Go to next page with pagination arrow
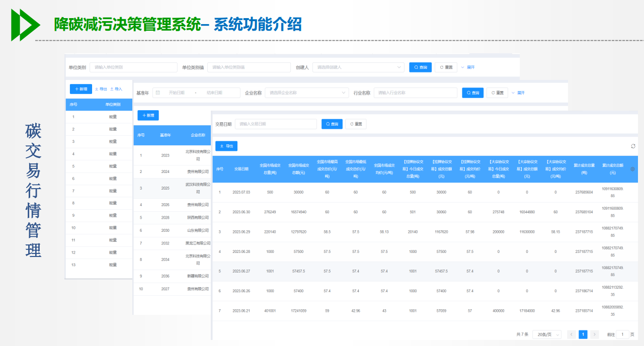Viewport: 644px width, 346px height. pos(595,334)
